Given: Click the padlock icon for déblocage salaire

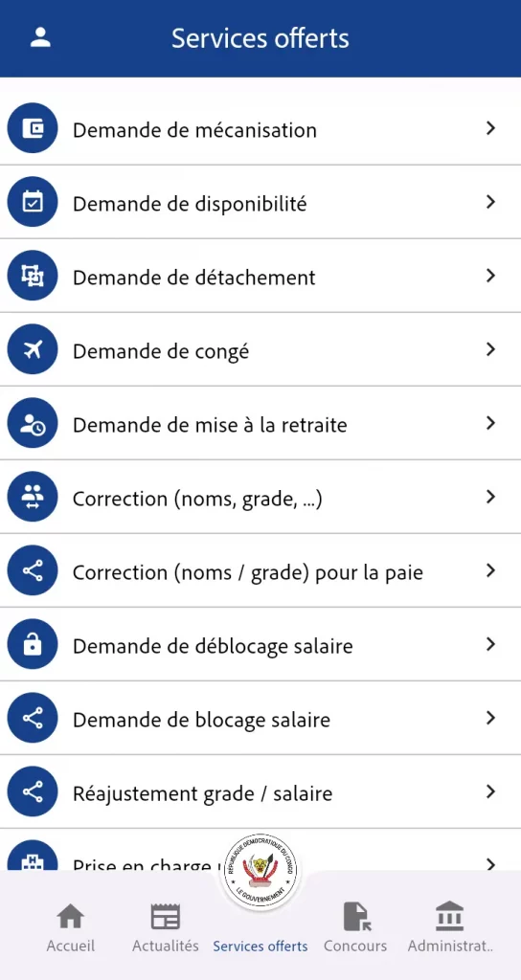Looking at the screenshot, I should 33,644.
